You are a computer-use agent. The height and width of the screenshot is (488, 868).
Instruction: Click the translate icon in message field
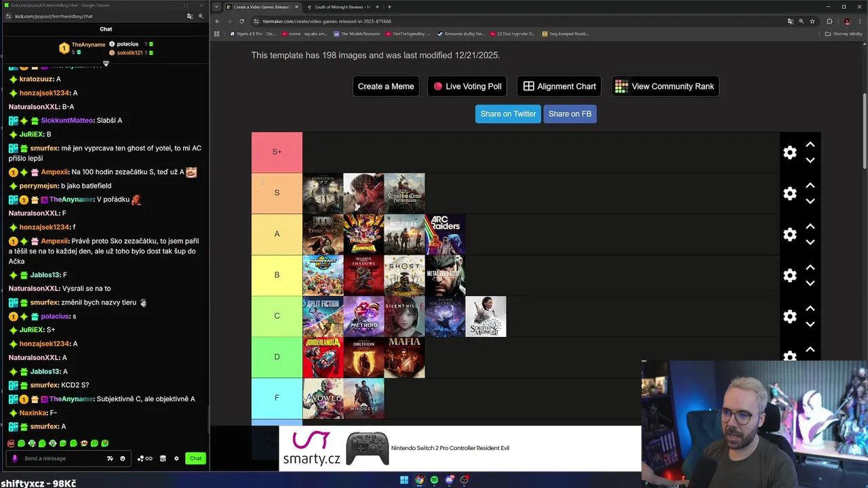pos(110,458)
